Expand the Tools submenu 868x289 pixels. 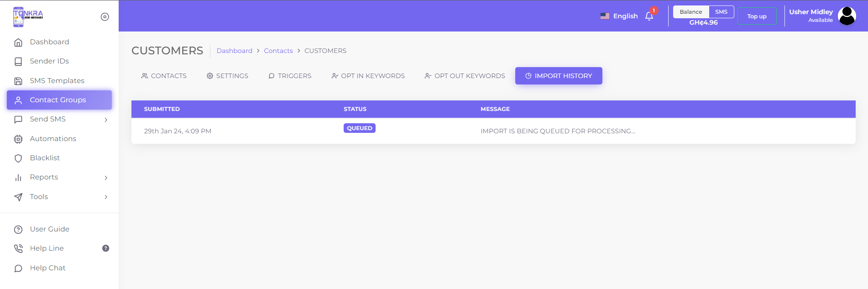coord(106,197)
